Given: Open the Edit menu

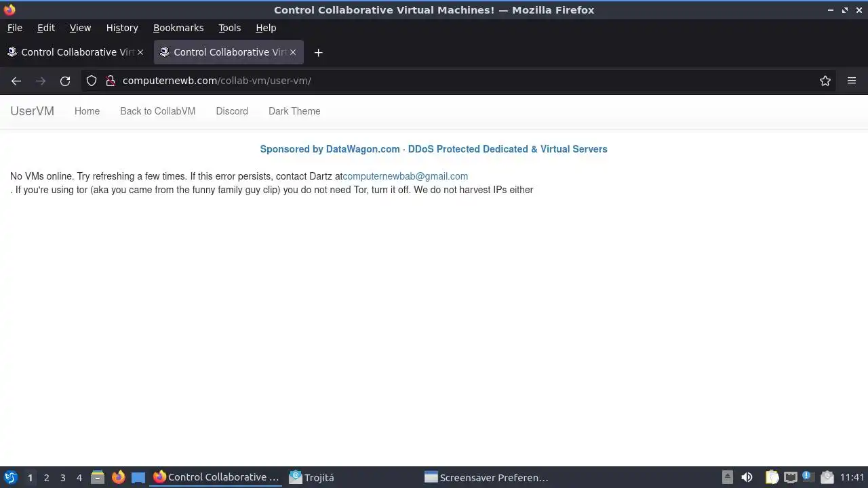Looking at the screenshot, I should tap(46, 28).
